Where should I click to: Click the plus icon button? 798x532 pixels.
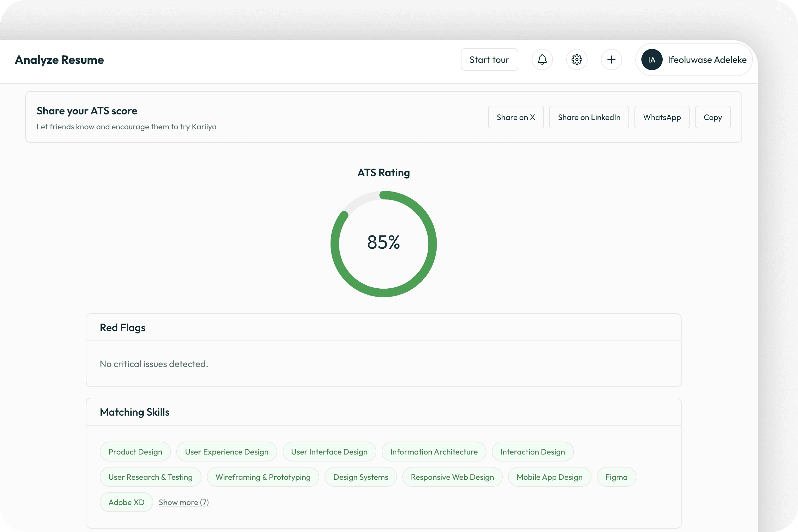pyautogui.click(x=611, y=60)
